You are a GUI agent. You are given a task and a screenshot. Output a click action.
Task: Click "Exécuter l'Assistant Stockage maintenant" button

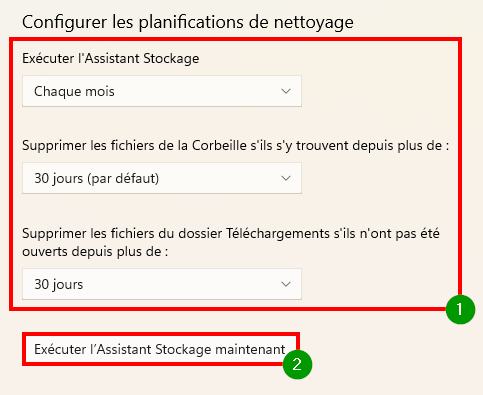(x=160, y=349)
